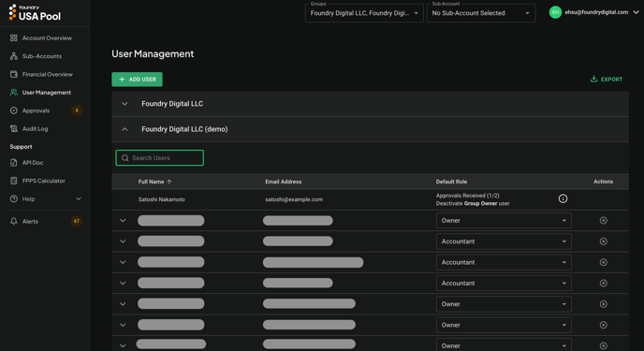Open Financial Overview in the sidebar

pyautogui.click(x=47, y=74)
